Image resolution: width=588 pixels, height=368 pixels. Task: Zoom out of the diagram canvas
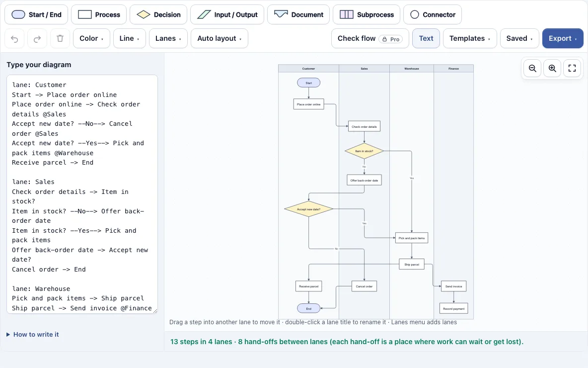532,68
